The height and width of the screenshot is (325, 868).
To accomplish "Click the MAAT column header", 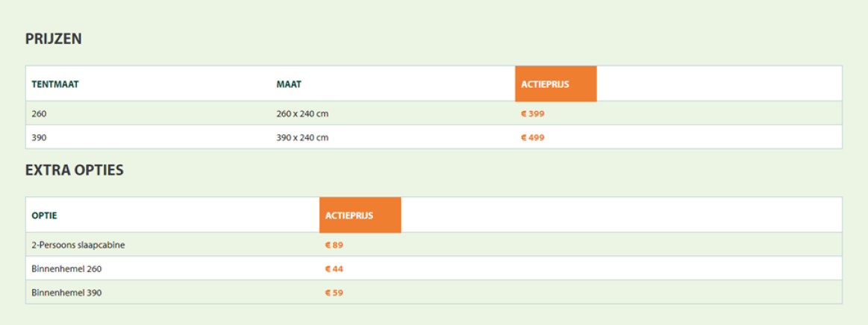I will pos(288,84).
